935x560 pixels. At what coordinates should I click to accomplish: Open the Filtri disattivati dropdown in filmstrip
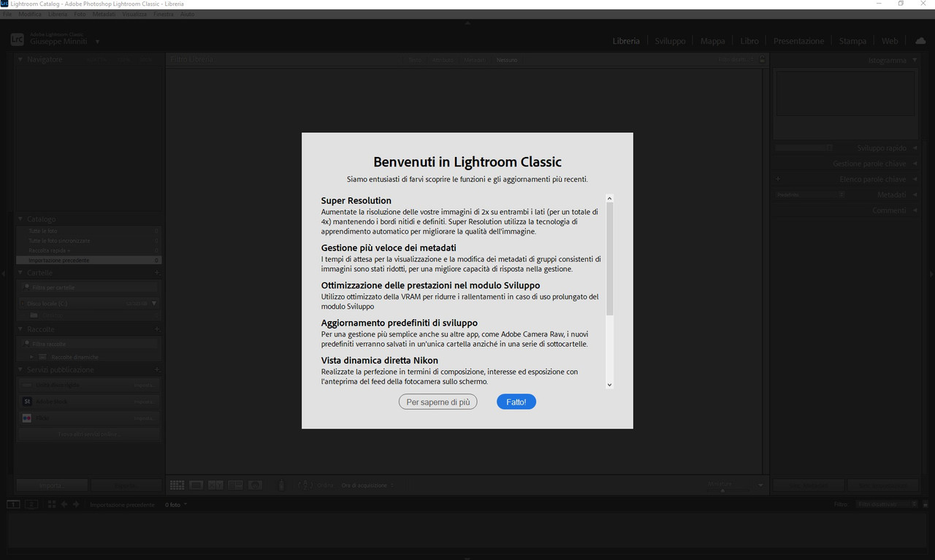click(888, 505)
